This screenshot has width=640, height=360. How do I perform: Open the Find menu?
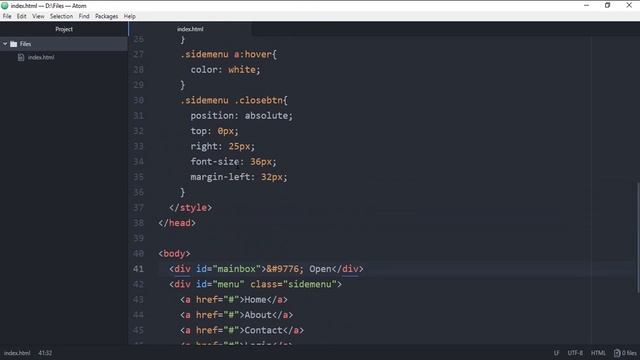(84, 16)
